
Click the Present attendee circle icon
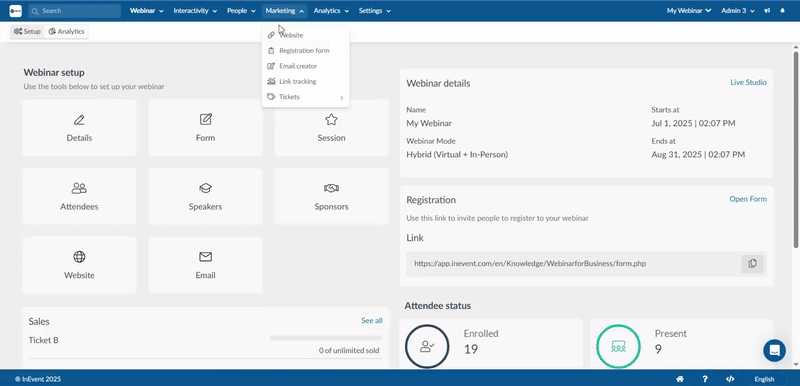click(x=618, y=346)
